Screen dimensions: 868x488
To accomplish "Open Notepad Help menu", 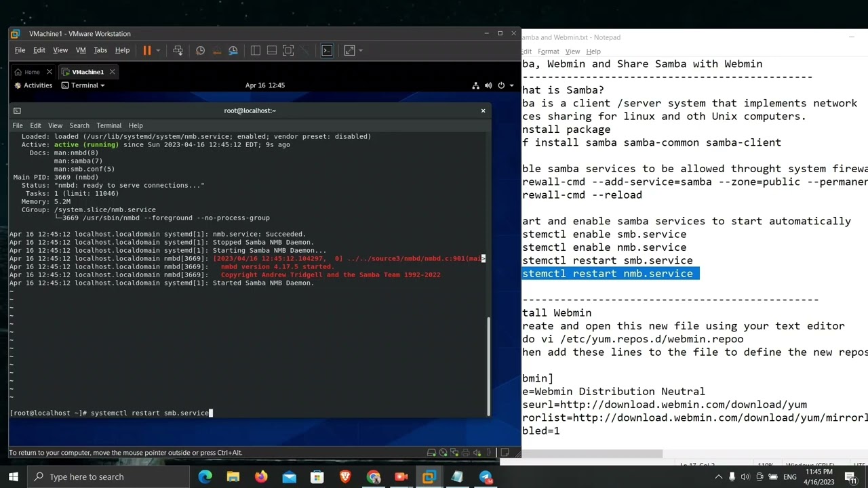I will [593, 52].
